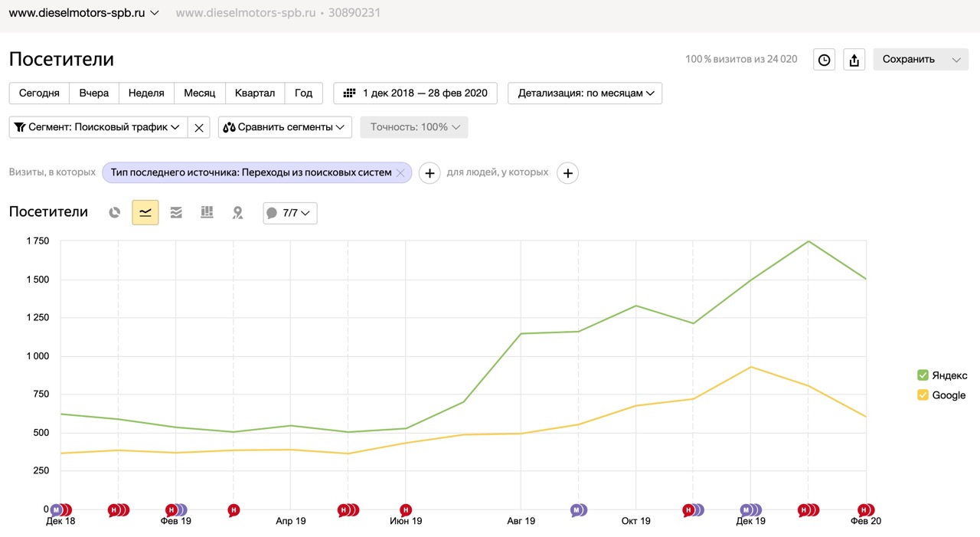
Task: Open the date range picker
Action: [x=416, y=93]
